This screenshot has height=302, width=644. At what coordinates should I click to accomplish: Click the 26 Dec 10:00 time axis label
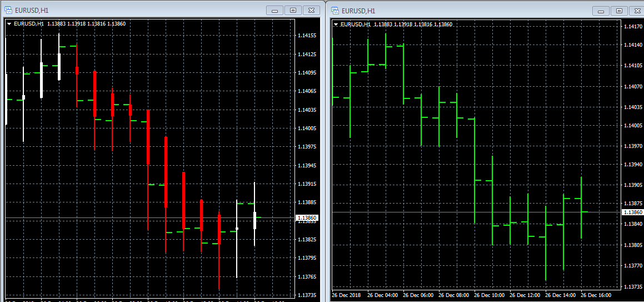pos(491,295)
